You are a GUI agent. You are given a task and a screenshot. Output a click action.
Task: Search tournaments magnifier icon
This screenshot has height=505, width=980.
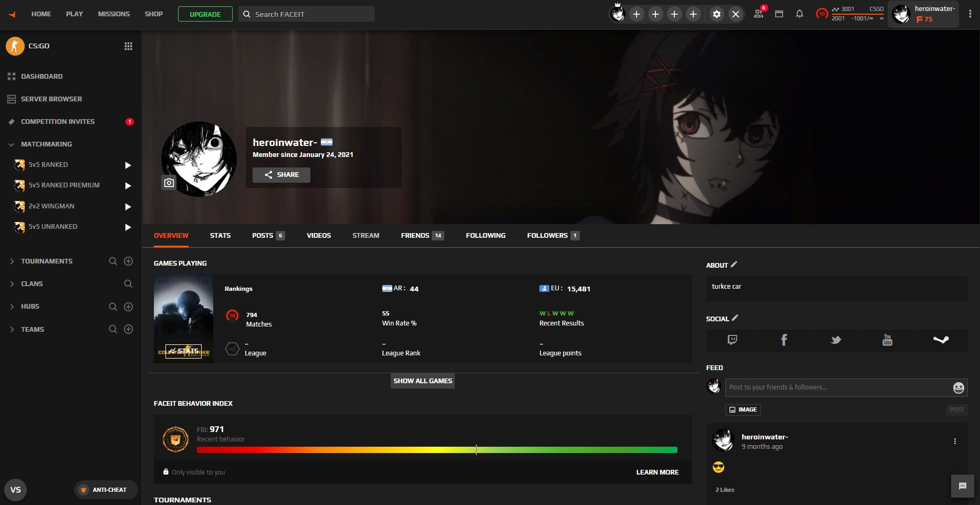[x=113, y=261]
